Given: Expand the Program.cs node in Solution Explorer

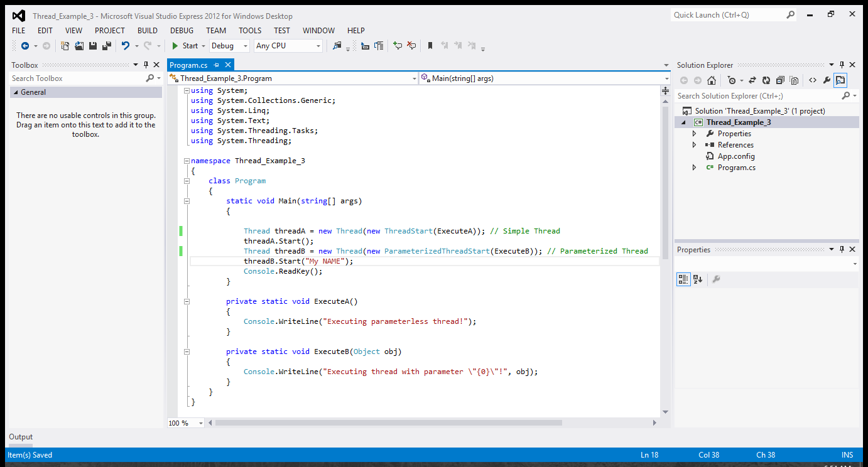Looking at the screenshot, I should (694, 168).
